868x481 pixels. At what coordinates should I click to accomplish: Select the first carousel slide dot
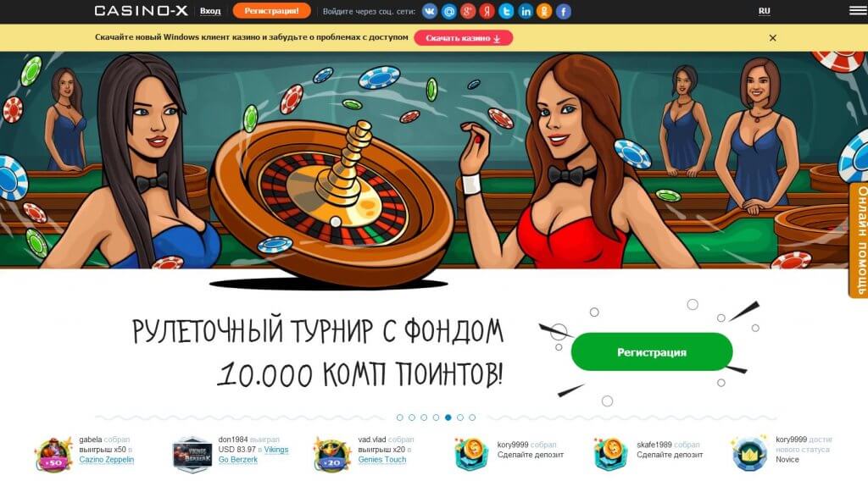pos(400,417)
